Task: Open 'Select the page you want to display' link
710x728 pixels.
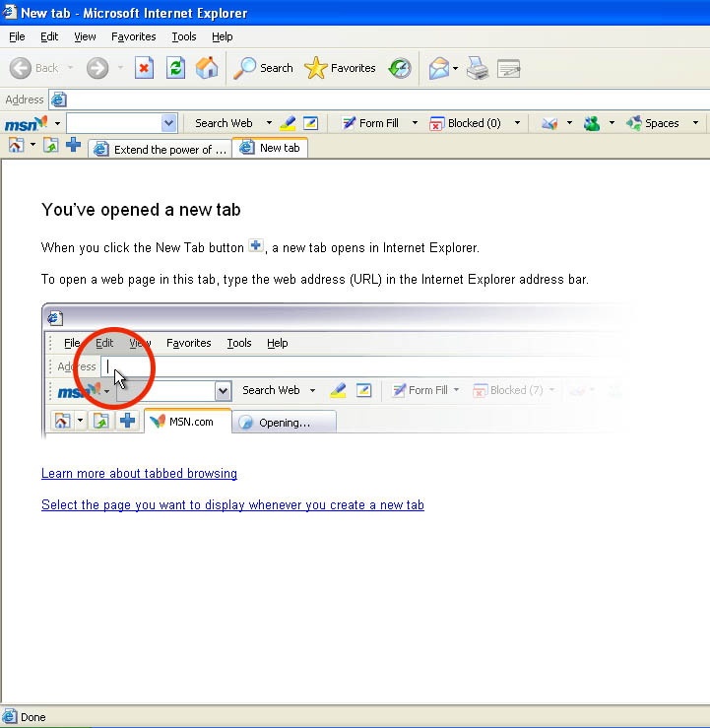Action: coord(232,504)
